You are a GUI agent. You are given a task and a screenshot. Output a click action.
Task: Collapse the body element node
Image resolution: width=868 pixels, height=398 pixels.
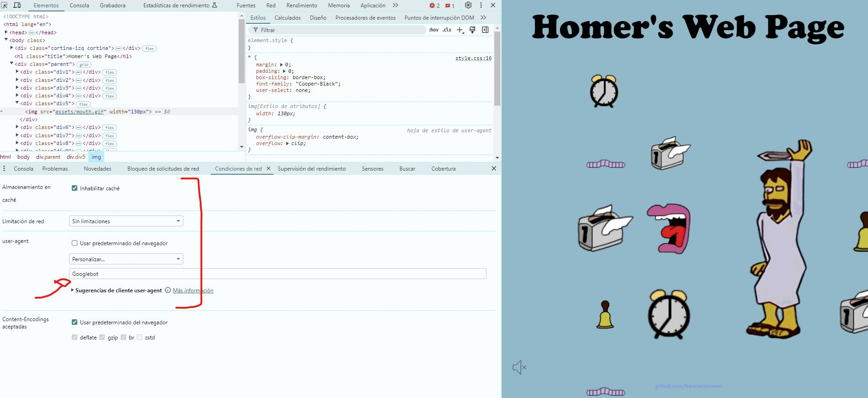pyautogui.click(x=6, y=40)
